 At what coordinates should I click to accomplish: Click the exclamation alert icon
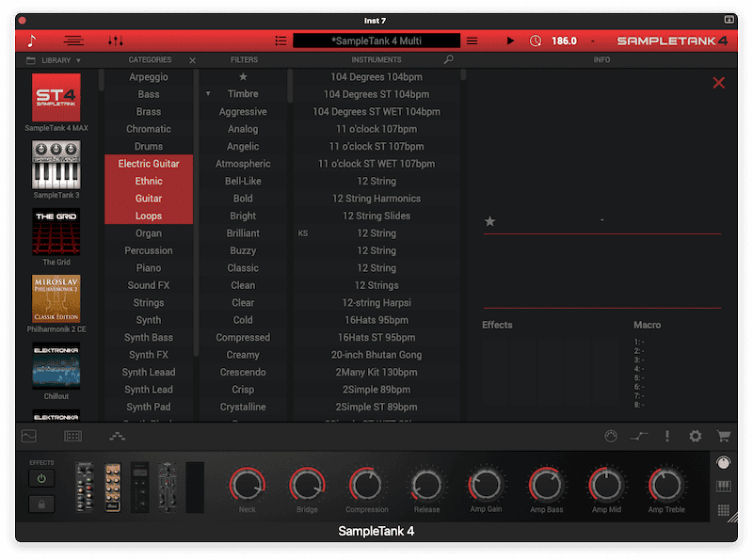click(x=667, y=436)
